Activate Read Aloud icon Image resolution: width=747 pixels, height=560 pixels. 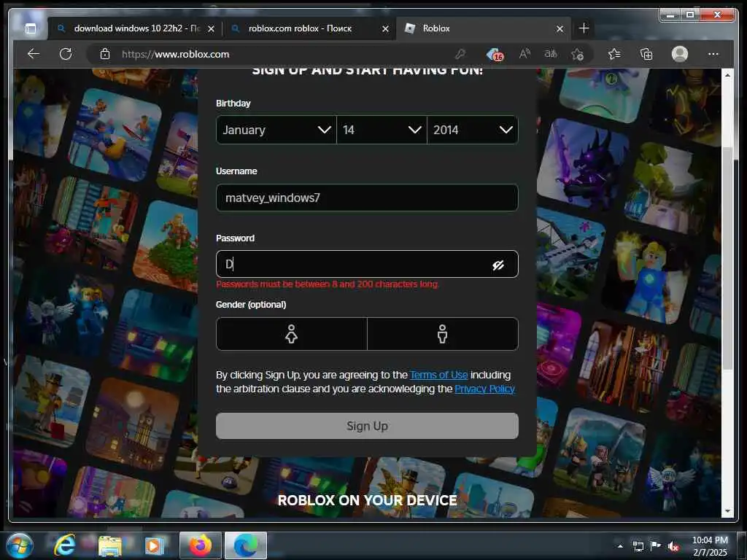525,54
